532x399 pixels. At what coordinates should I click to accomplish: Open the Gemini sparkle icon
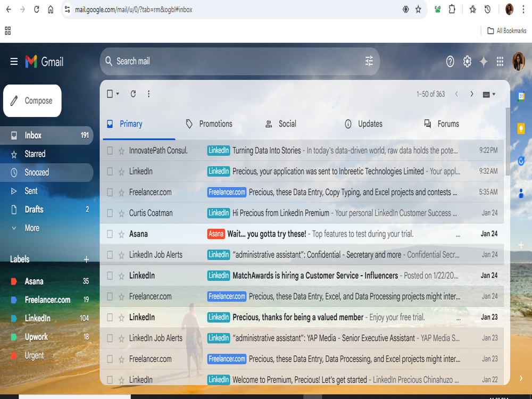pyautogui.click(x=484, y=61)
